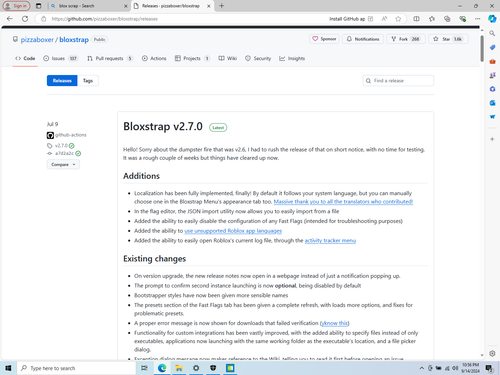
Task: Open Bloxstrap v2.7.0 release title
Action: pos(163,126)
